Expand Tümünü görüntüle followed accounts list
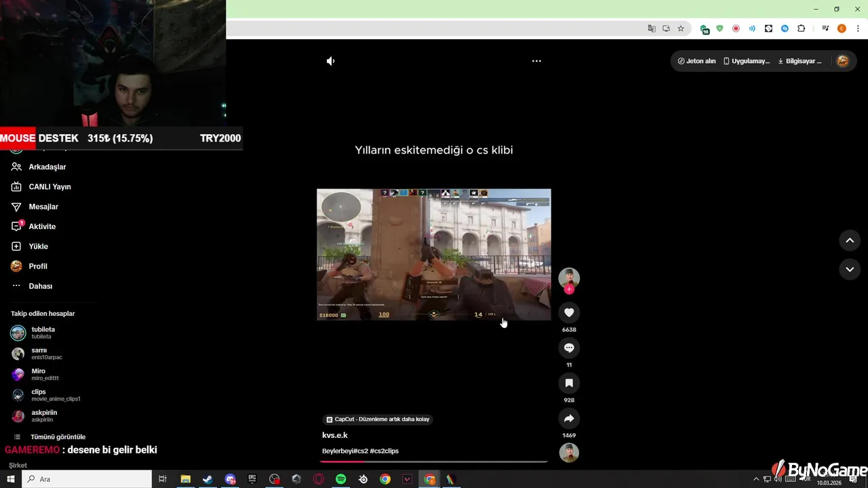 click(50, 437)
